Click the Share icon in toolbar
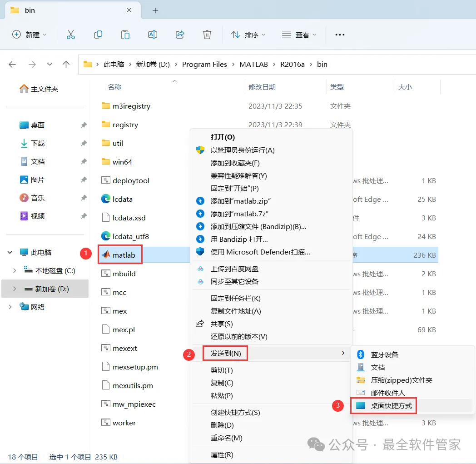476x464 pixels. (x=180, y=35)
